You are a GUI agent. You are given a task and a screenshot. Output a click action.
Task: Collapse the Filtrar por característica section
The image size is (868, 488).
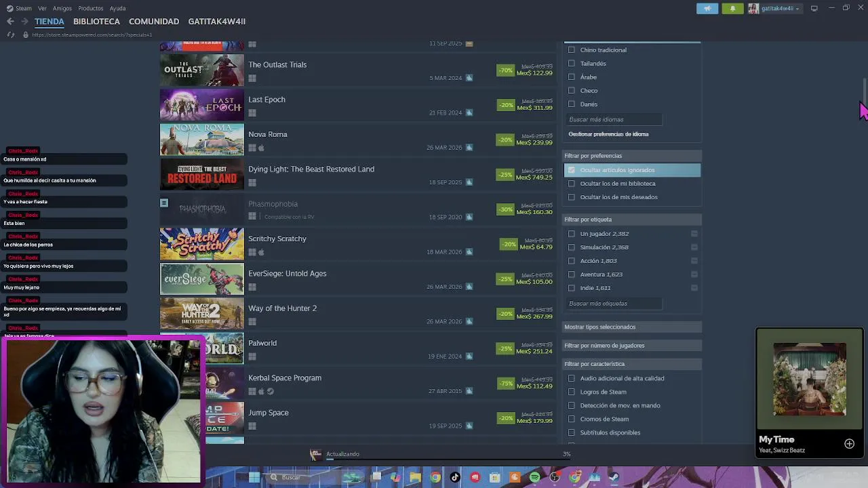(632, 364)
